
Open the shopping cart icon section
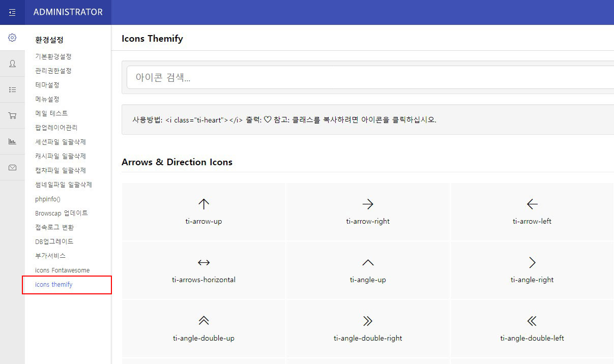pyautogui.click(x=12, y=115)
